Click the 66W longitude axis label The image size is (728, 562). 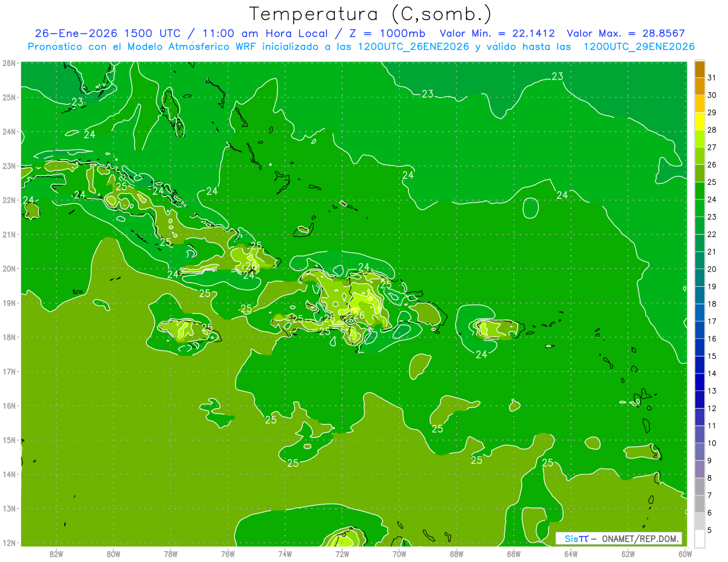[x=514, y=554]
